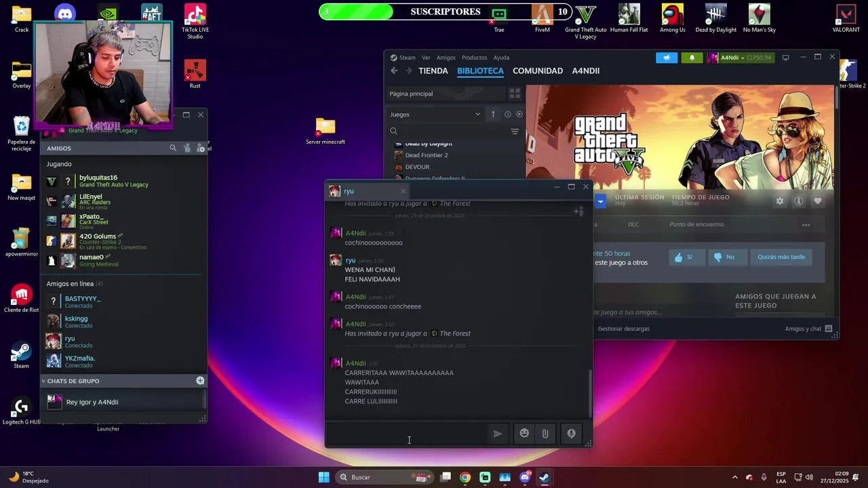Open Chrome from taskbar
This screenshot has width=868, height=488.
pos(465,477)
